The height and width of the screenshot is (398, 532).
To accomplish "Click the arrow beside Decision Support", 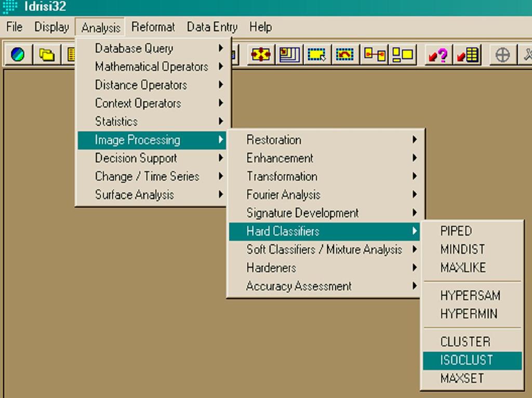I will (x=221, y=158).
